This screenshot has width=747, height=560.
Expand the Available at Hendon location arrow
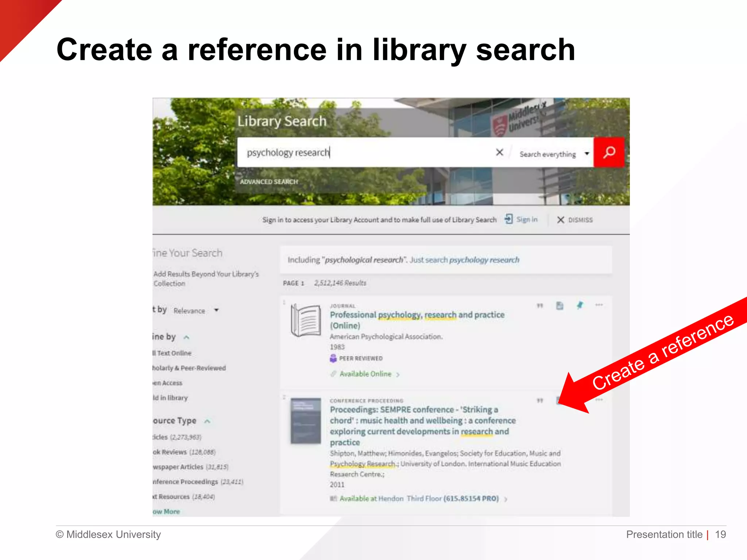(506, 499)
